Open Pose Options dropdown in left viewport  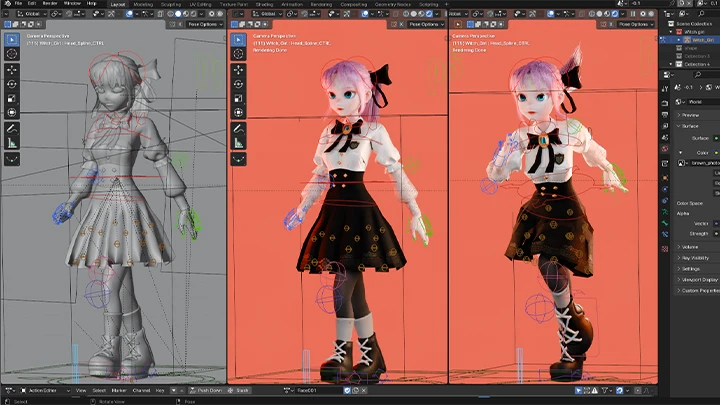click(205, 24)
